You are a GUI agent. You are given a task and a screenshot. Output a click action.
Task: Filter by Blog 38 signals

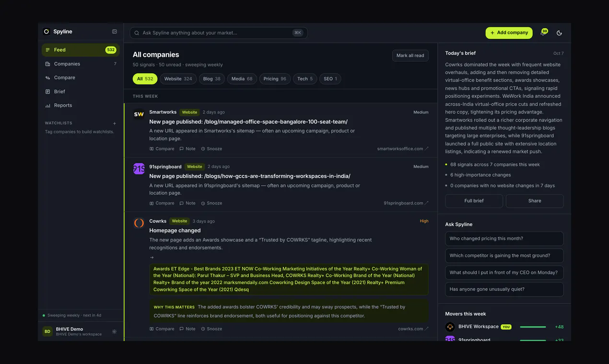point(212,79)
